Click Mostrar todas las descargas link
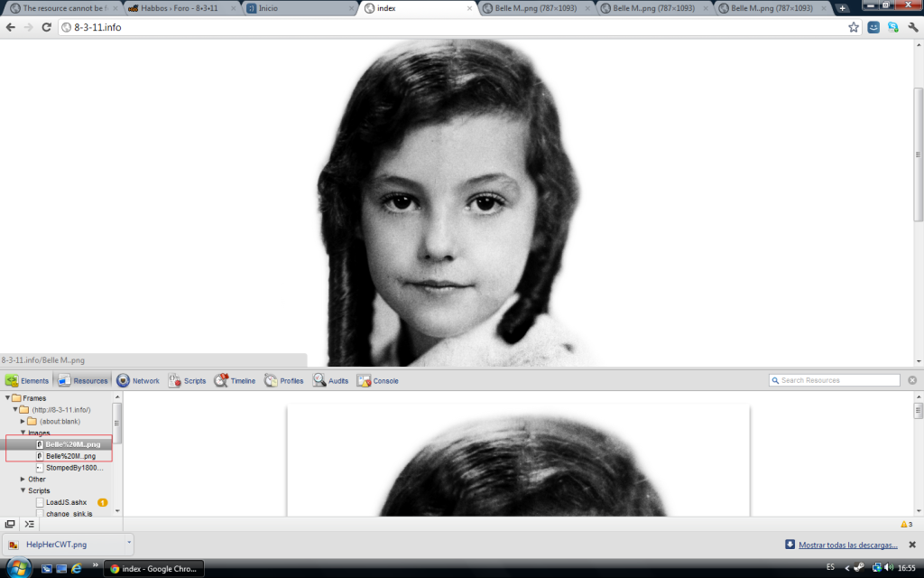924x578 pixels. 847,545
